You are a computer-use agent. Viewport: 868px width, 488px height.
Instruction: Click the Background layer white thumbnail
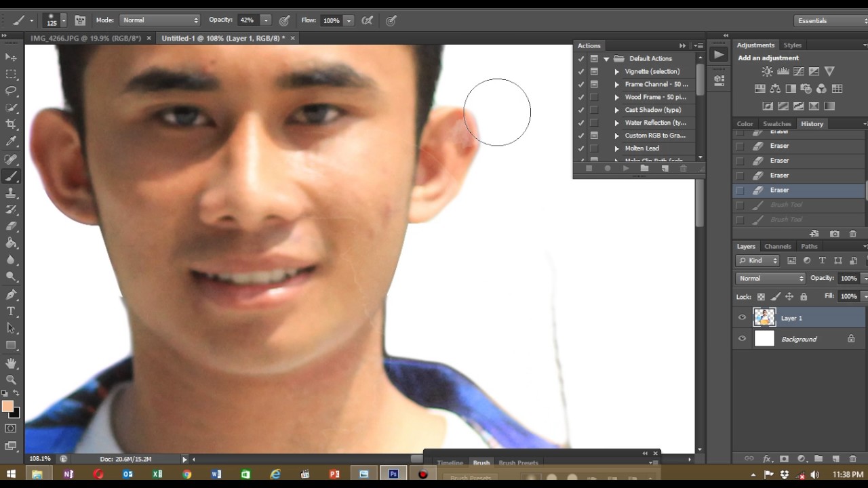[764, 339]
